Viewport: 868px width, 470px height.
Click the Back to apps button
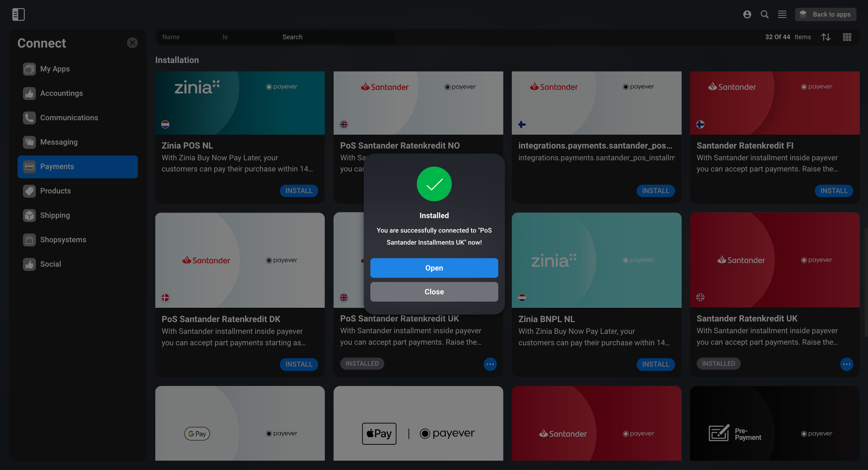point(825,14)
